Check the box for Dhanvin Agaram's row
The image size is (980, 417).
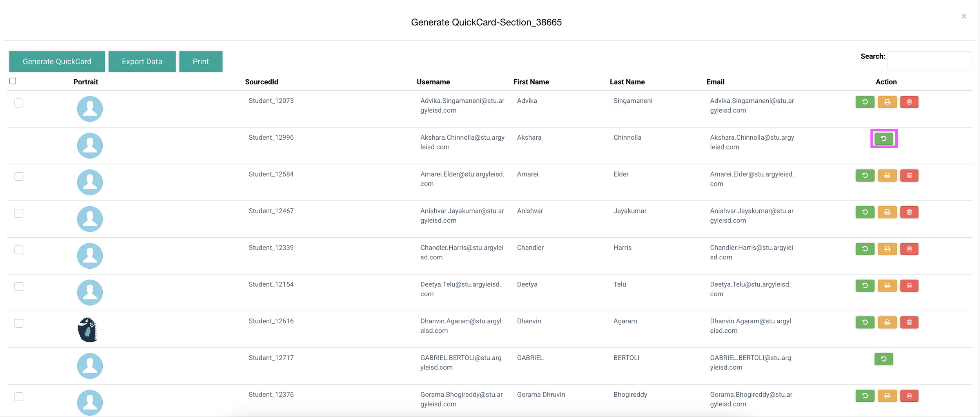(x=18, y=323)
